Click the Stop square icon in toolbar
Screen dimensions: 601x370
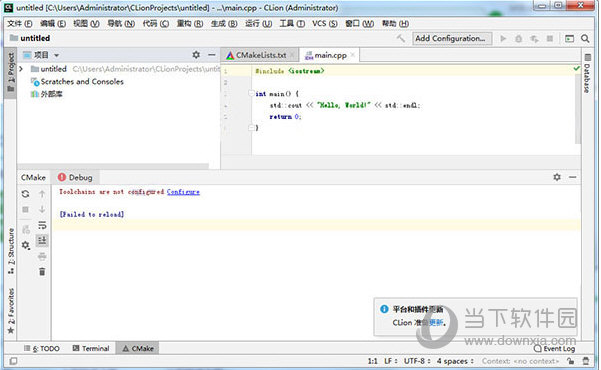(550, 38)
